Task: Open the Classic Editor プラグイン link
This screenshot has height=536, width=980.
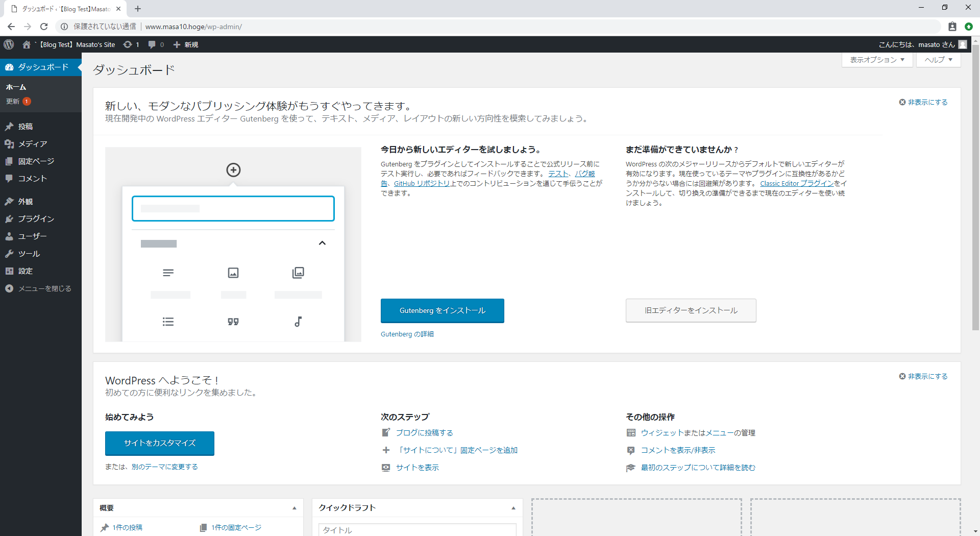Action: (x=797, y=183)
